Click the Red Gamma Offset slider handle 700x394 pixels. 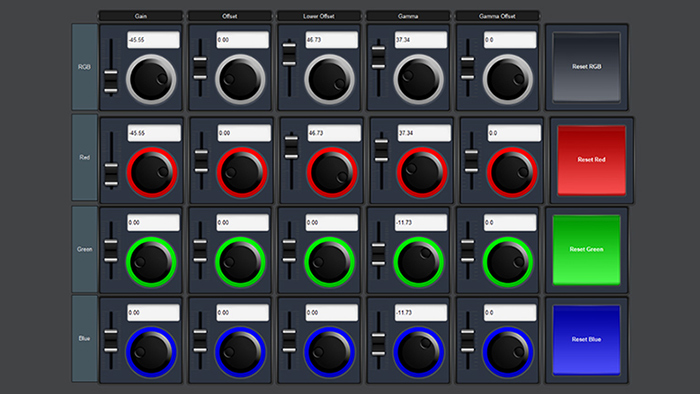coord(471,161)
